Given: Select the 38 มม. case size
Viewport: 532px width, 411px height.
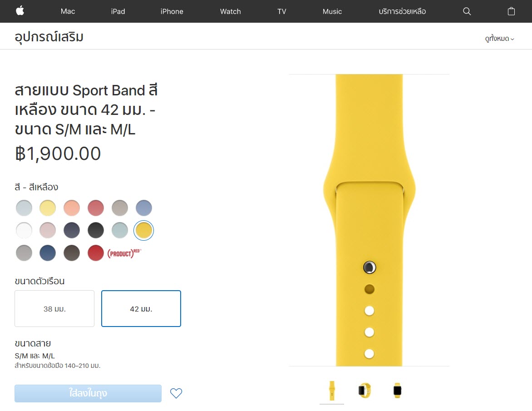Looking at the screenshot, I should pos(54,308).
